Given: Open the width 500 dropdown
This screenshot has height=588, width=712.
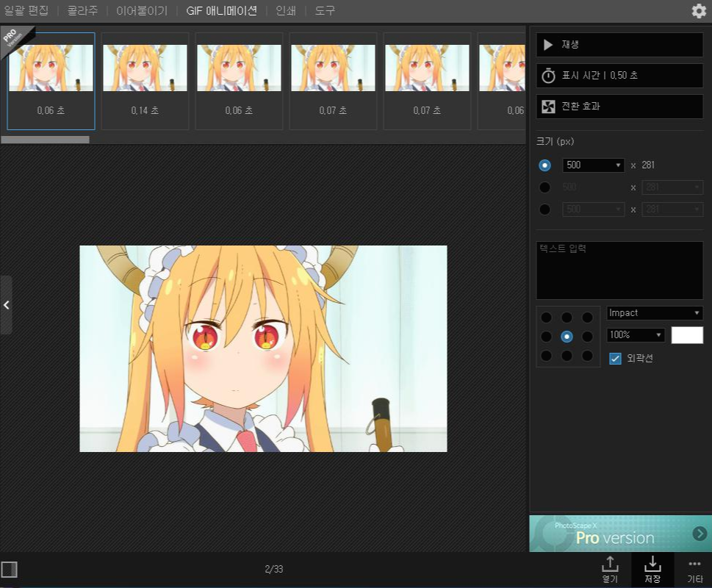Looking at the screenshot, I should [593, 165].
